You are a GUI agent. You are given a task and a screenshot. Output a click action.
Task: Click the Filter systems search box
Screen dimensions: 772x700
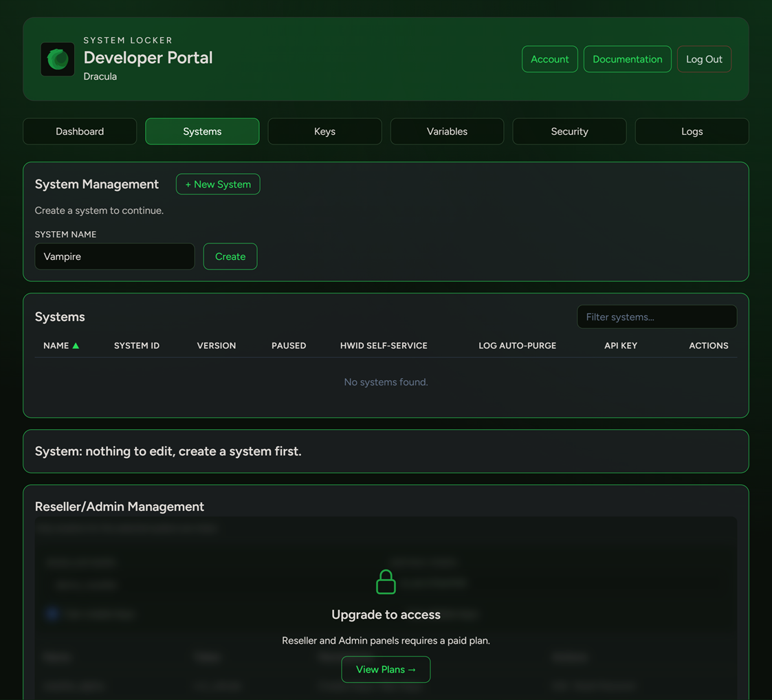657,317
